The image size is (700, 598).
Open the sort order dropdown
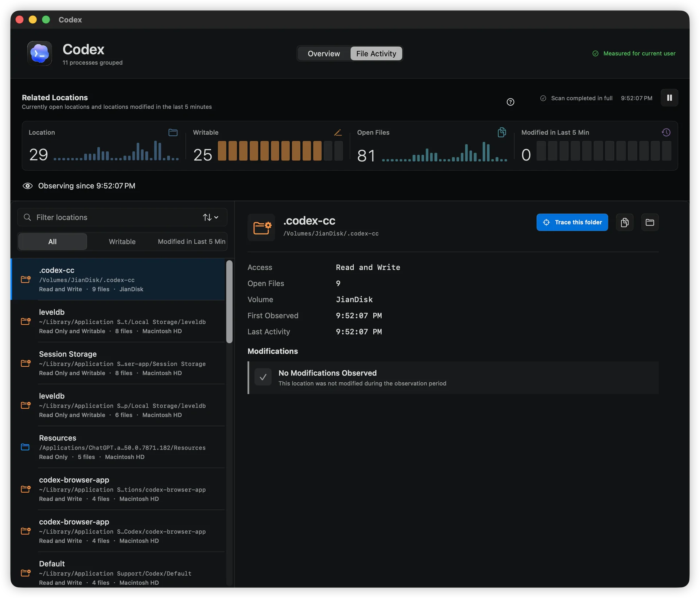(x=211, y=217)
